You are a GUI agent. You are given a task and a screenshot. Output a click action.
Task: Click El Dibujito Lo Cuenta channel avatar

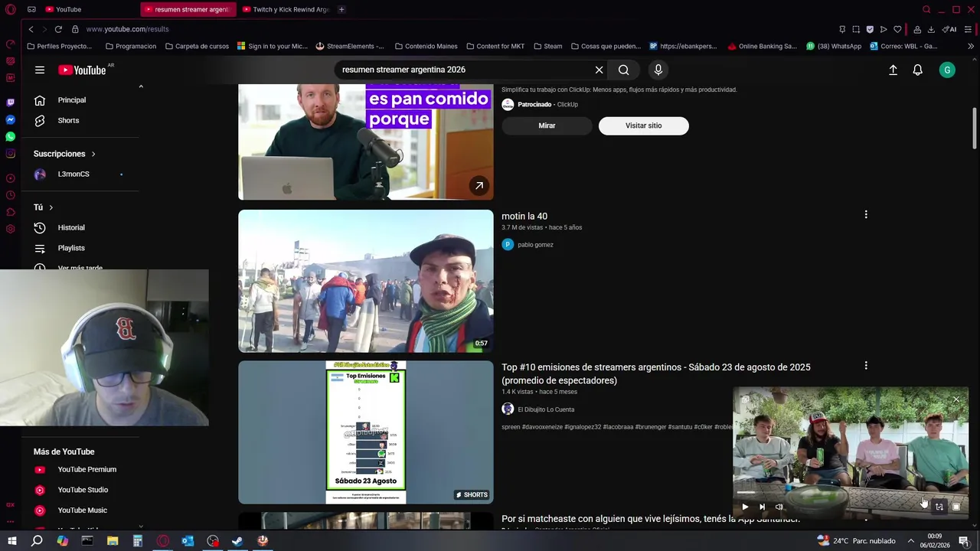pyautogui.click(x=508, y=409)
